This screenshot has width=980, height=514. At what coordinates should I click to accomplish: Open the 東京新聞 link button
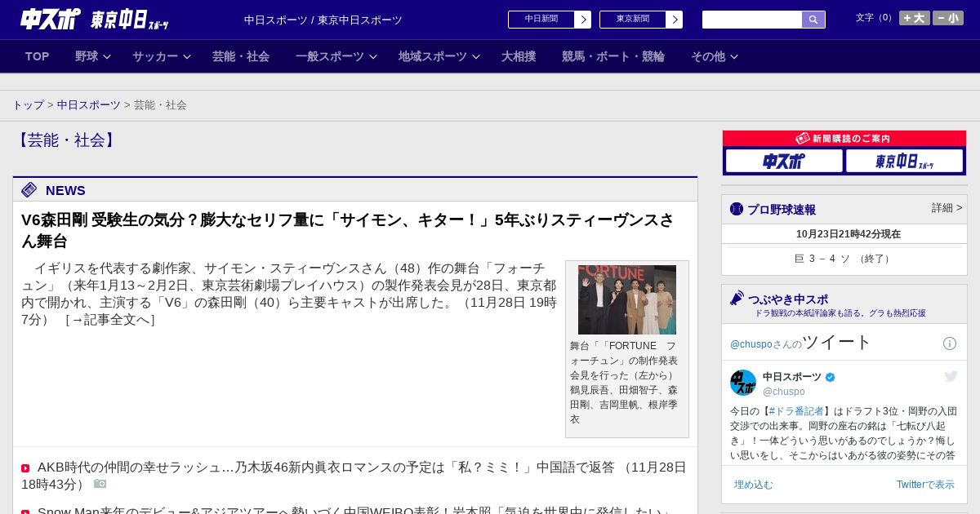(633, 20)
